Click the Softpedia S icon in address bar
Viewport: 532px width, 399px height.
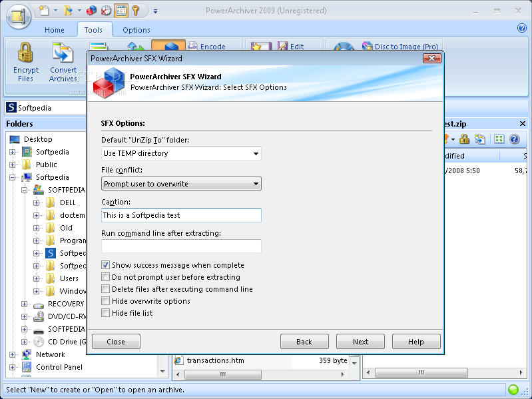[x=11, y=107]
